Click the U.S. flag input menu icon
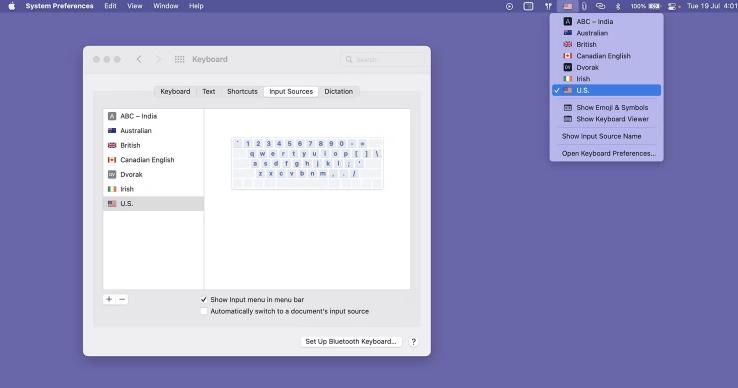This screenshot has height=388, width=738. 568,6
